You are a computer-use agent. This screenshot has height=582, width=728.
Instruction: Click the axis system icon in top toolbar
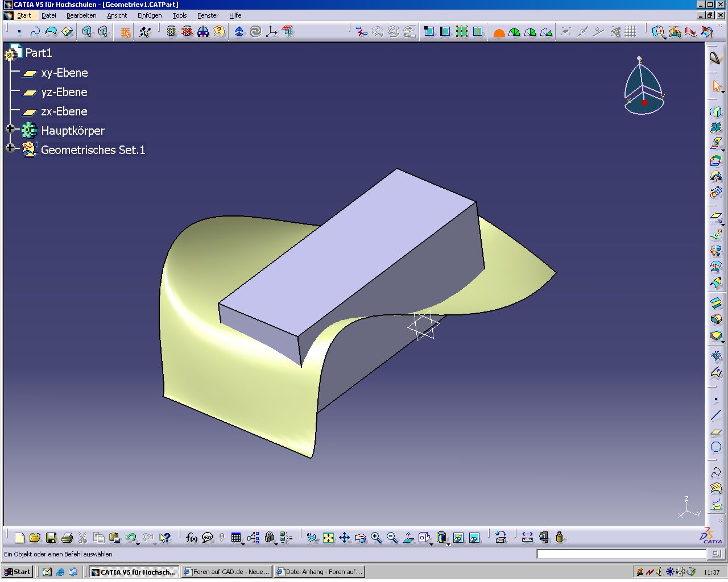[x=272, y=32]
